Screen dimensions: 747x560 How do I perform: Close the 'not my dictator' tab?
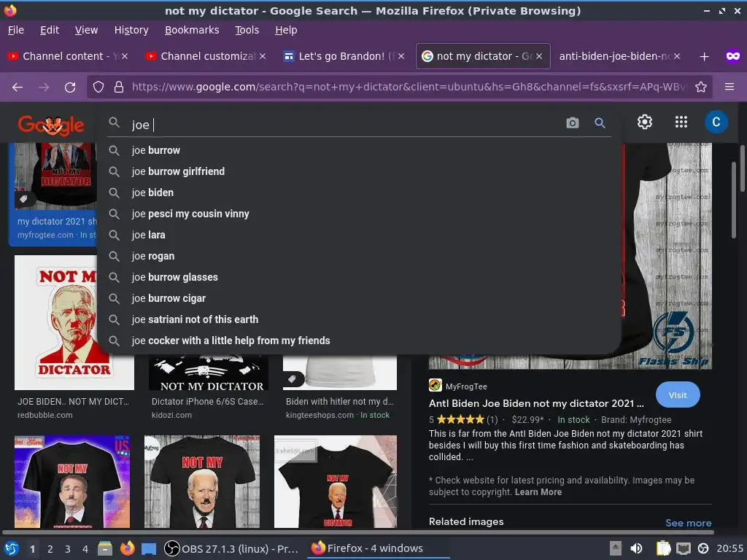tap(539, 56)
